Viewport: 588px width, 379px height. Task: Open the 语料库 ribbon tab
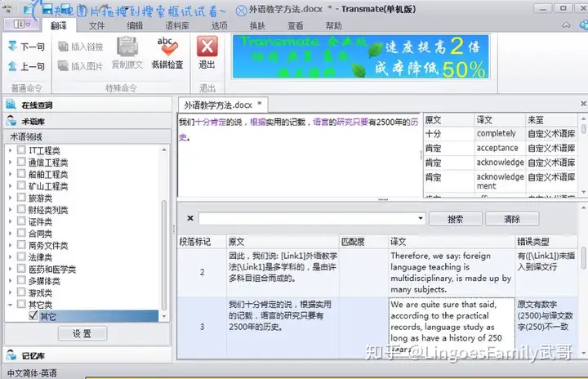point(177,25)
